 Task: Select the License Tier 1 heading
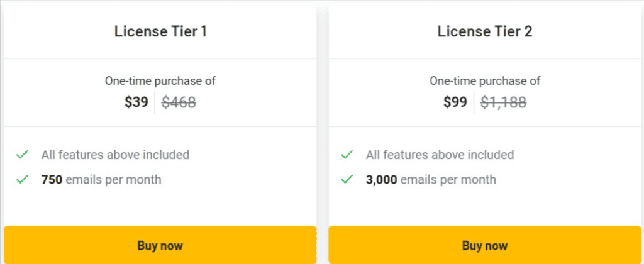pos(160,32)
